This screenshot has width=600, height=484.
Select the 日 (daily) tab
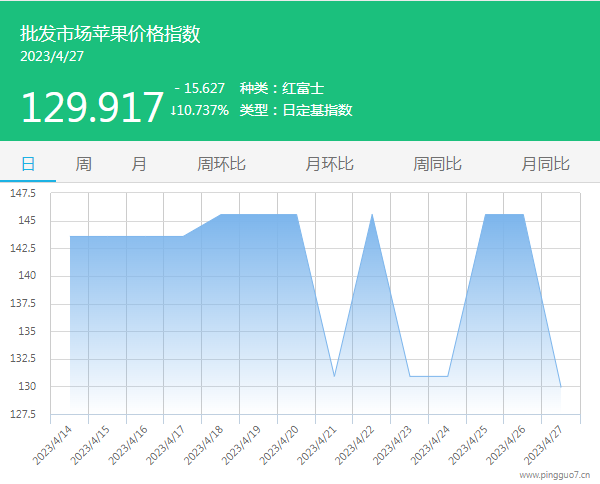click(28, 164)
